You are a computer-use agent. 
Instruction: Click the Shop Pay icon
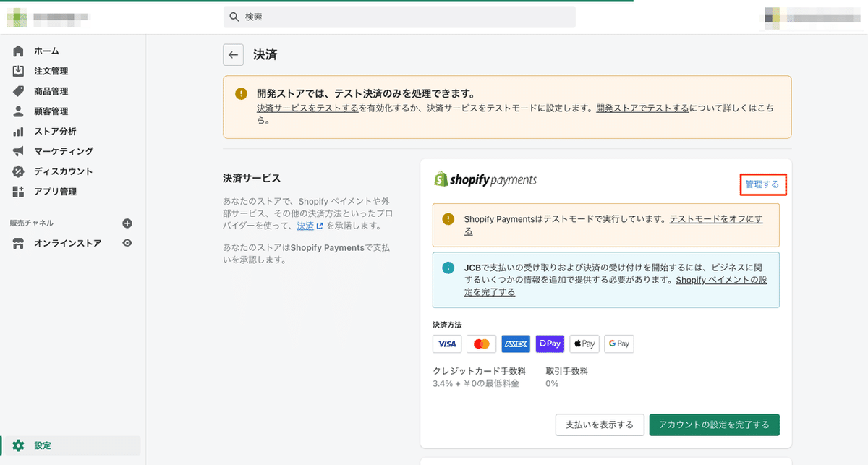pos(550,344)
